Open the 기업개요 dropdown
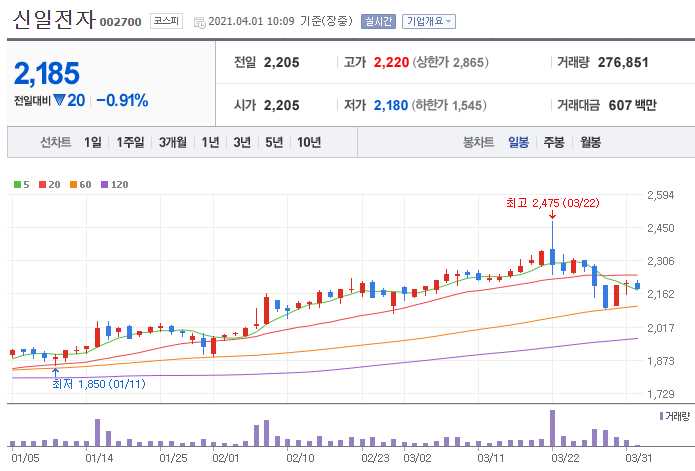695x471 pixels. click(x=429, y=21)
